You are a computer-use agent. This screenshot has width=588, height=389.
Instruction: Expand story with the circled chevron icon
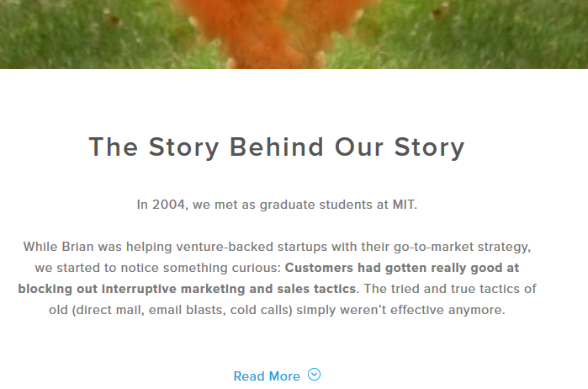click(x=315, y=375)
